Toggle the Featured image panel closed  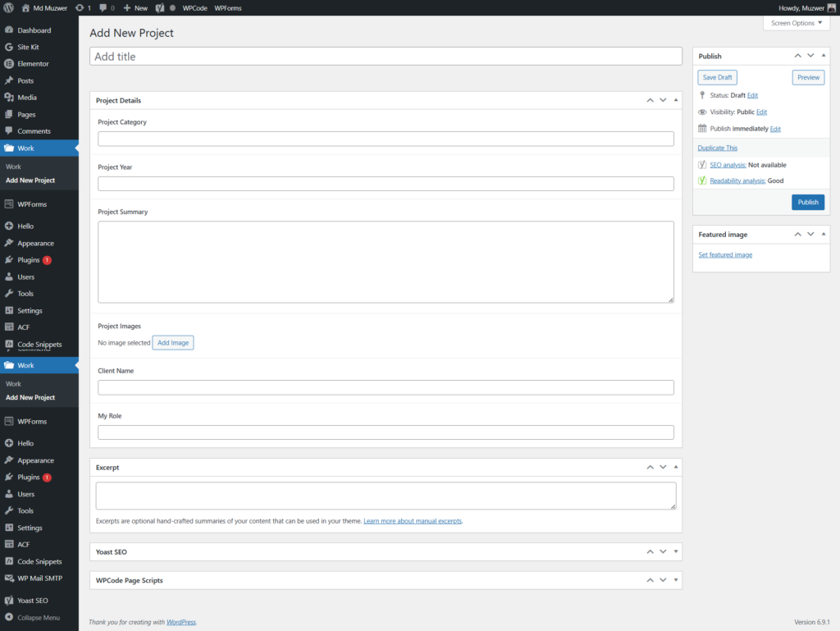pyautogui.click(x=824, y=235)
